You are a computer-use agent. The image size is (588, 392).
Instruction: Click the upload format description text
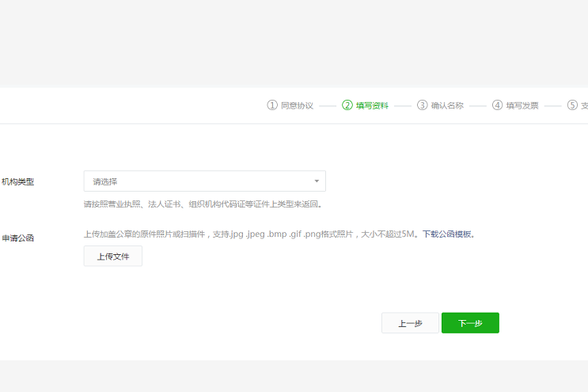[x=250, y=234]
